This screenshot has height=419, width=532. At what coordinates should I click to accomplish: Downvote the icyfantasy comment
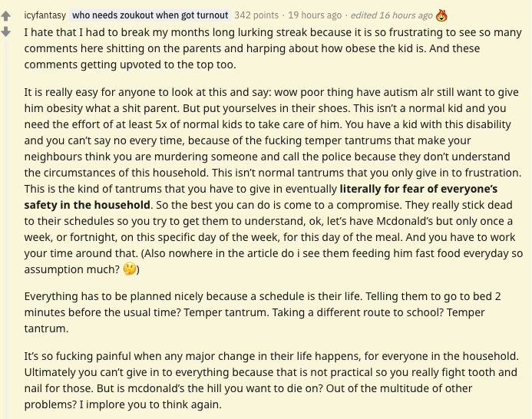click(7, 31)
